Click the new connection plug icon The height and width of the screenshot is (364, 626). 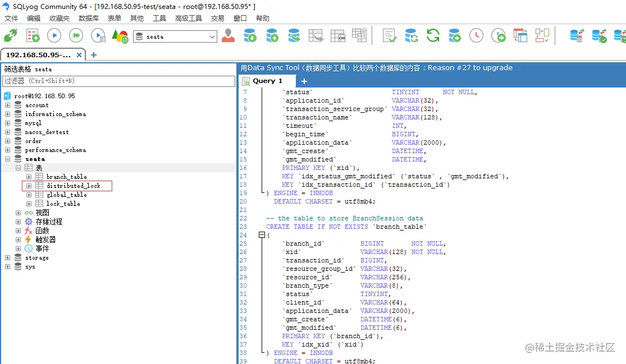[x=11, y=36]
